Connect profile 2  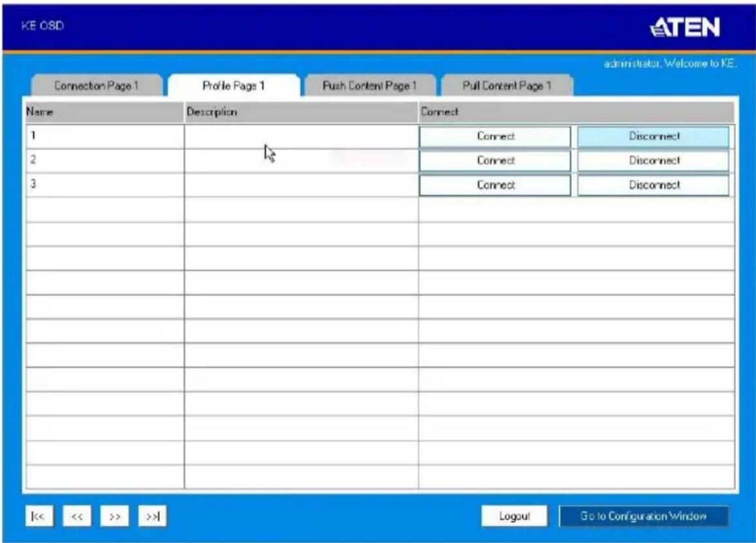(x=495, y=161)
